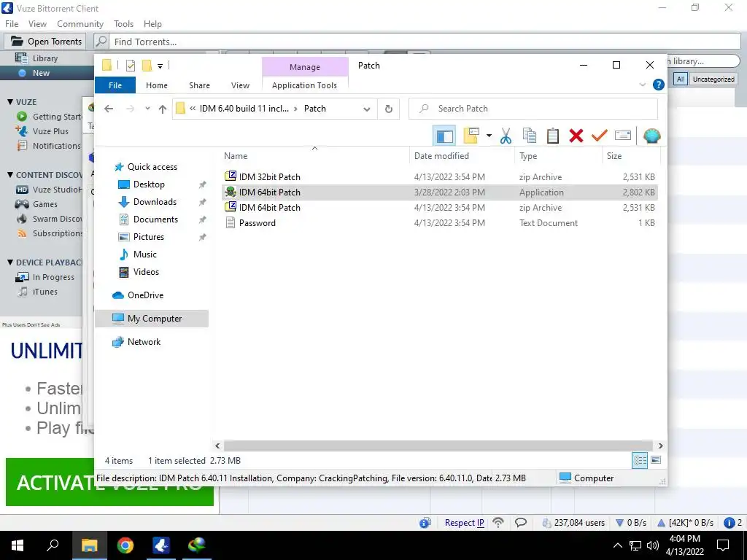The width and height of the screenshot is (747, 560).
Task: Toggle the preview pane layout icon
Action: tap(444, 136)
